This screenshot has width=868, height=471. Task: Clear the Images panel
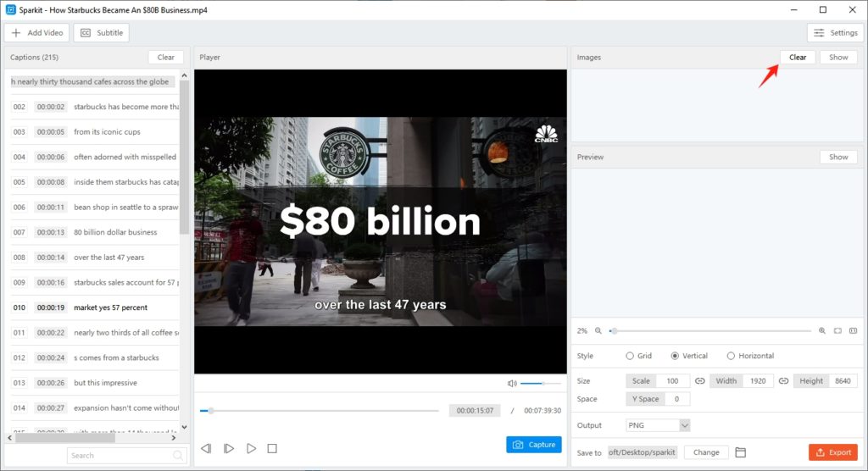coord(798,57)
